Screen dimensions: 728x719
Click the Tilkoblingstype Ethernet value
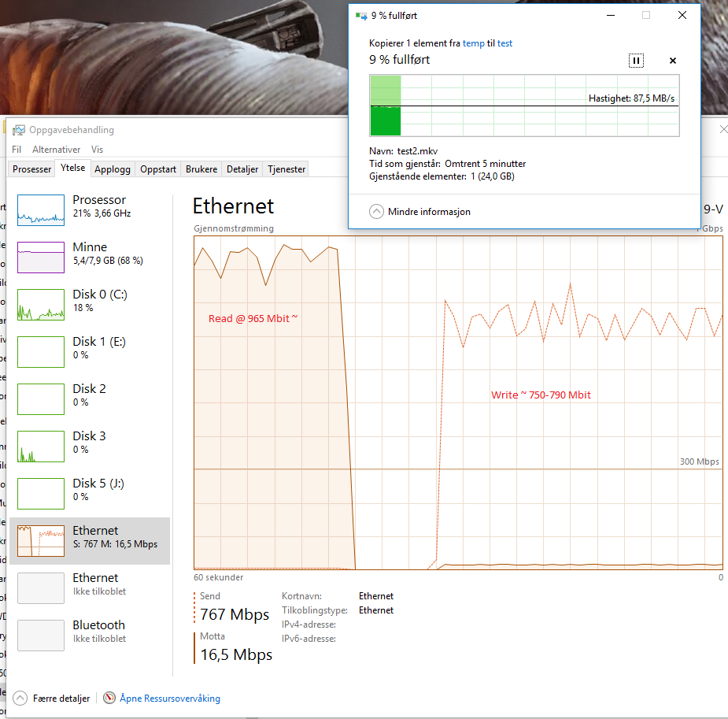(376, 610)
